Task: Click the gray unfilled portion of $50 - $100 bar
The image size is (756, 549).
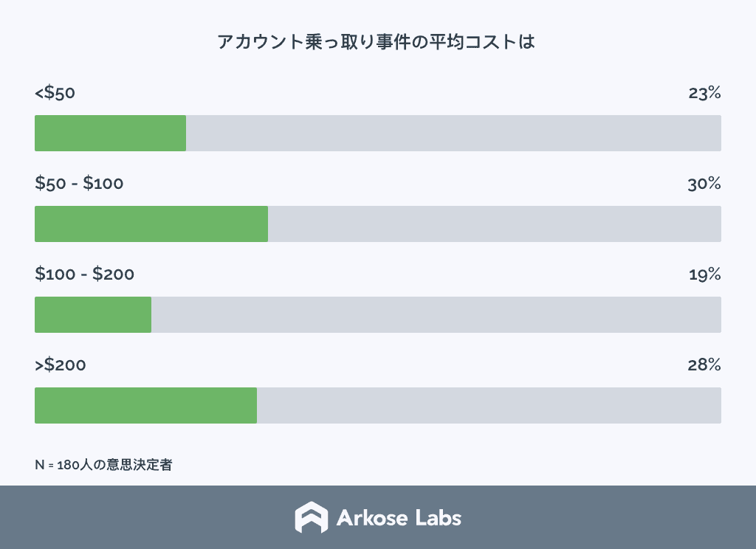Action: (495, 224)
